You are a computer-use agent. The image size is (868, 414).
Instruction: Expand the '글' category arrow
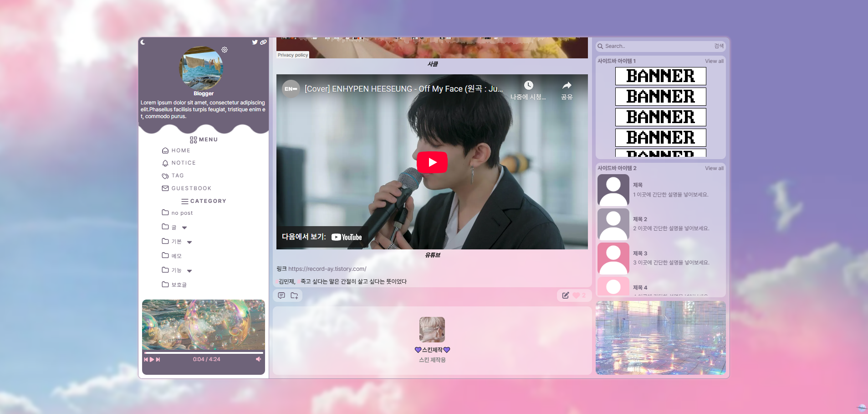click(184, 228)
